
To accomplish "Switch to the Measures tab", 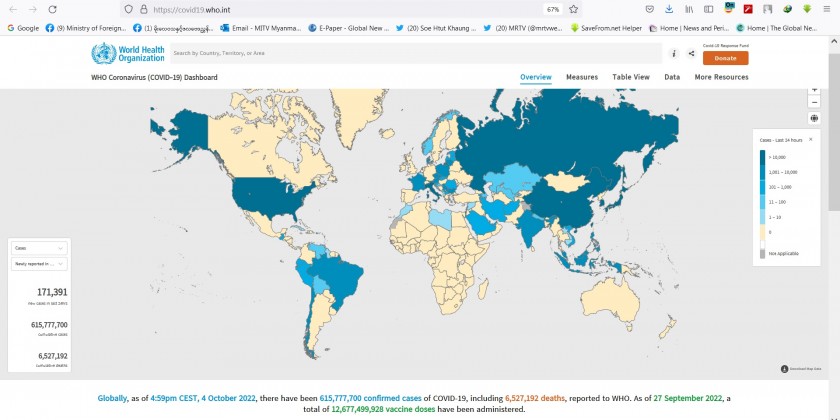I will point(582,77).
